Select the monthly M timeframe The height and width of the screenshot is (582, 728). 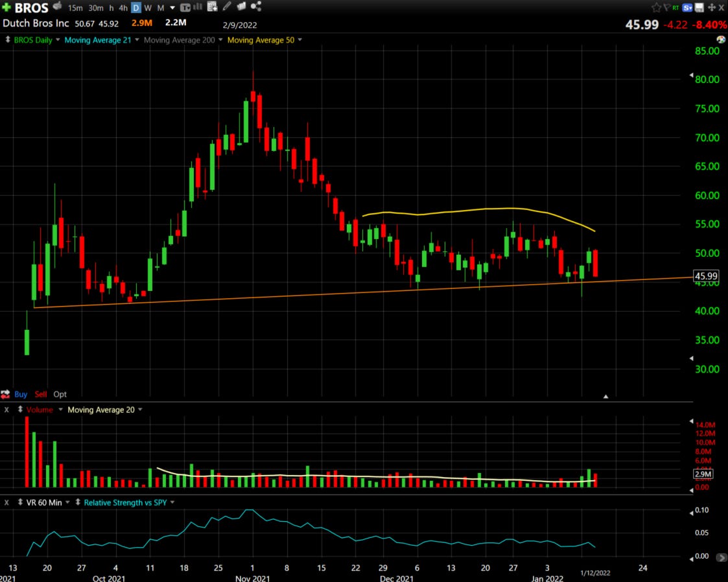pyautogui.click(x=161, y=8)
